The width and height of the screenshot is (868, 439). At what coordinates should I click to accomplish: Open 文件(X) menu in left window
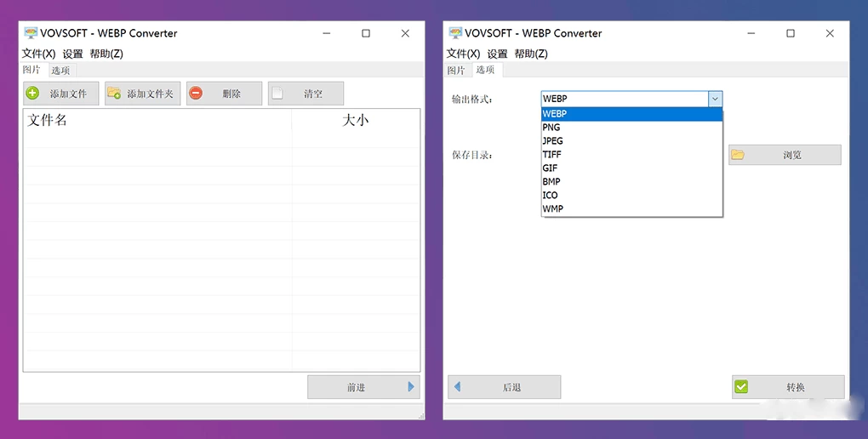pyautogui.click(x=39, y=54)
